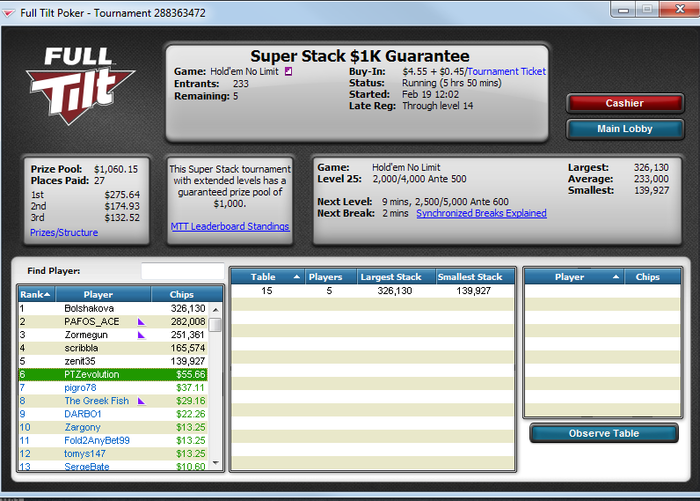The width and height of the screenshot is (700, 501).
Task: Sort tables by Players column header
Action: click(330, 277)
